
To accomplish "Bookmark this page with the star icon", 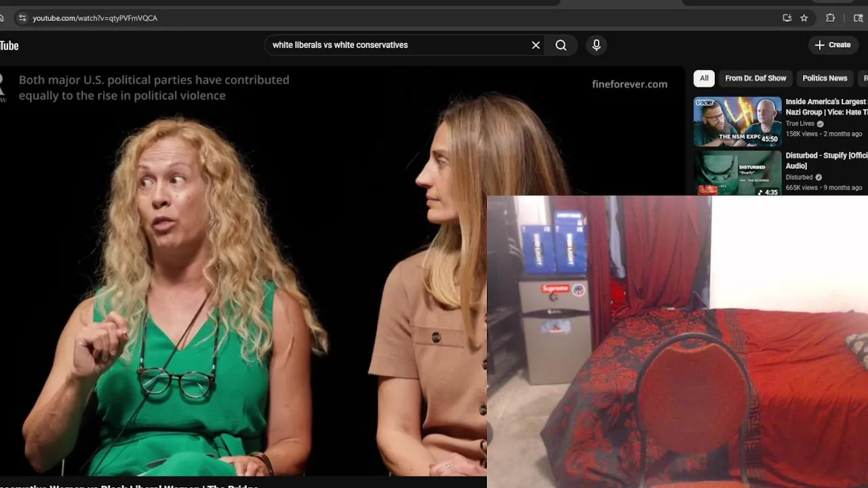I will click(x=804, y=18).
